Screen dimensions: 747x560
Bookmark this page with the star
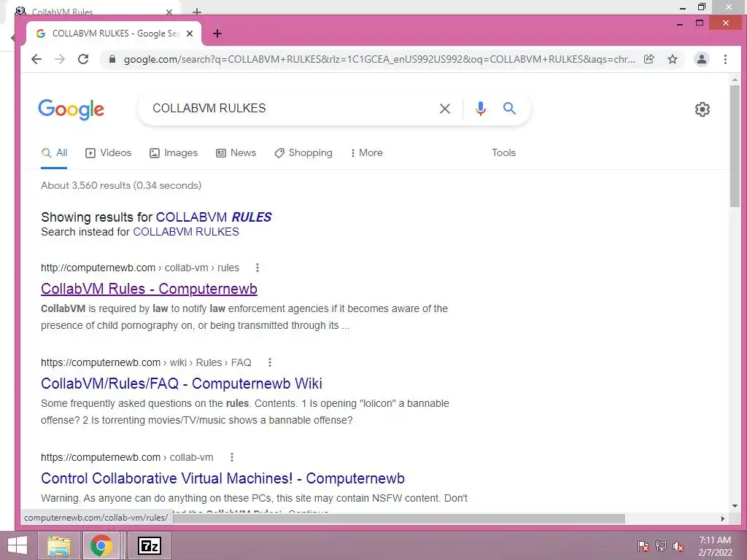pos(672,59)
